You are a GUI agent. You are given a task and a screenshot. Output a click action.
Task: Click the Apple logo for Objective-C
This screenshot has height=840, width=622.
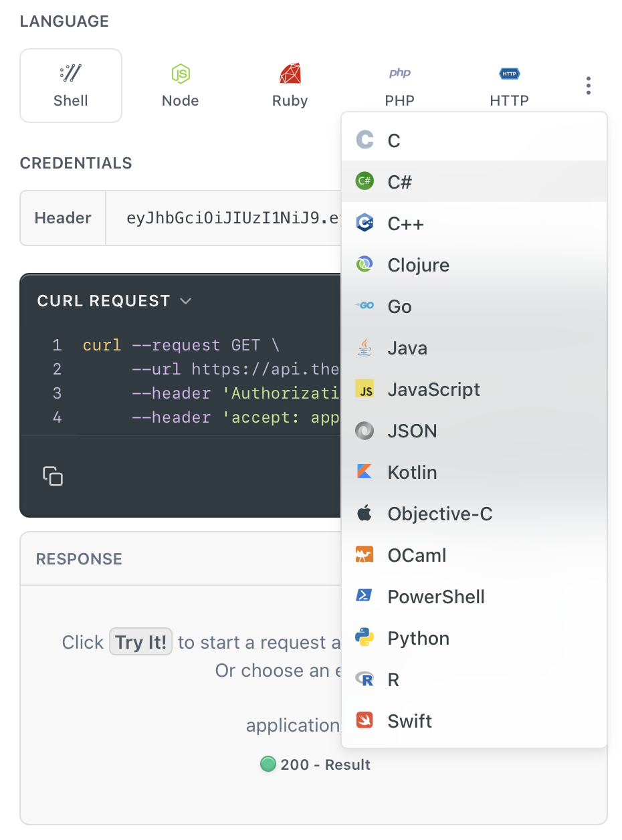point(365,513)
